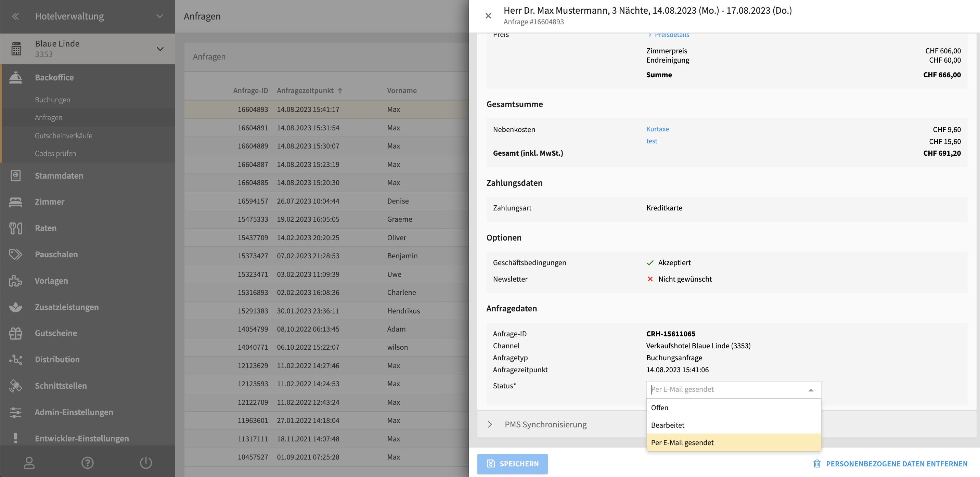Image resolution: width=980 pixels, height=477 pixels.
Task: Open the user profile icon
Action: coord(29,463)
